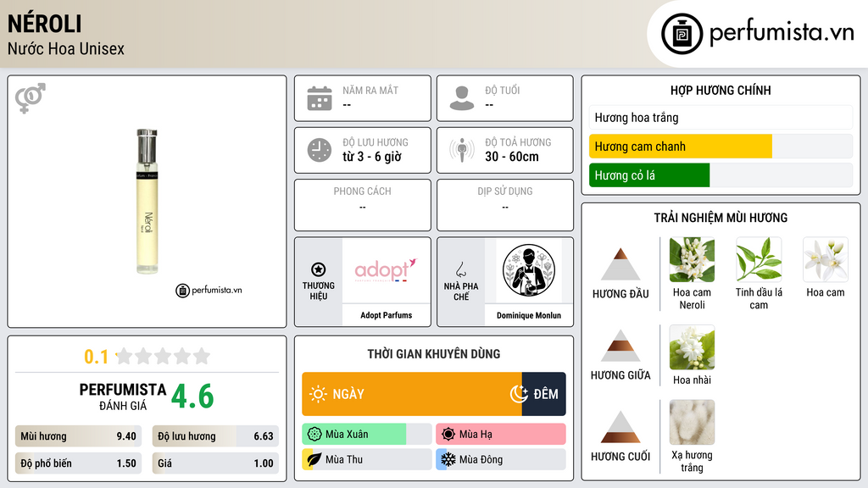Click the Hợp Hương Chính heading
868x488 pixels.
[721, 90]
